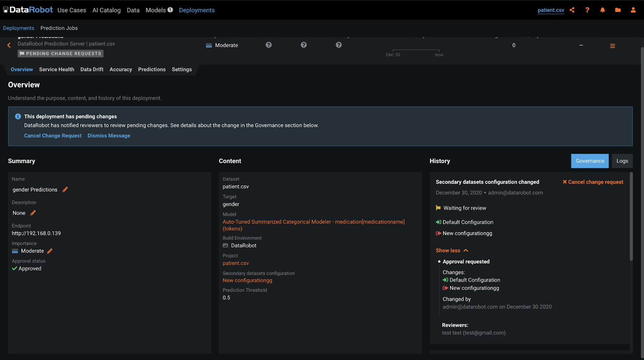
Task: Click the share icon next to patient.csv
Action: click(x=572, y=10)
